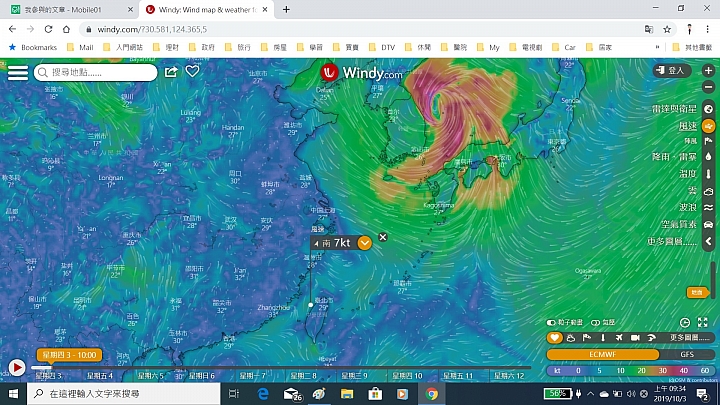
Task: Close the wind picker marker
Action: (x=382, y=237)
